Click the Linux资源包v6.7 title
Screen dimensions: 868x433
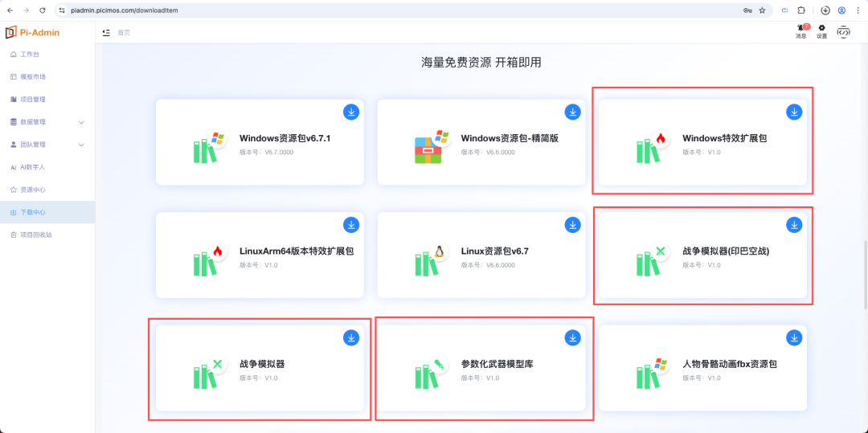click(x=495, y=251)
